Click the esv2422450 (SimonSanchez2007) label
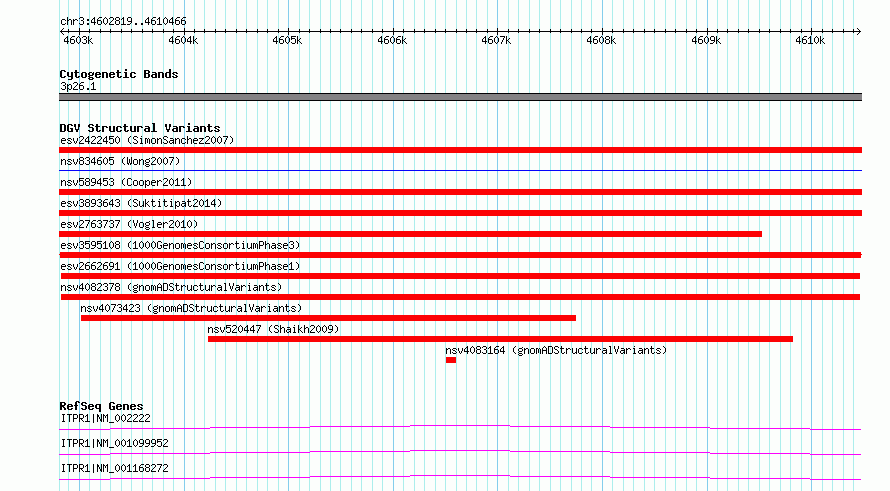The width and height of the screenshot is (890, 491). click(147, 140)
